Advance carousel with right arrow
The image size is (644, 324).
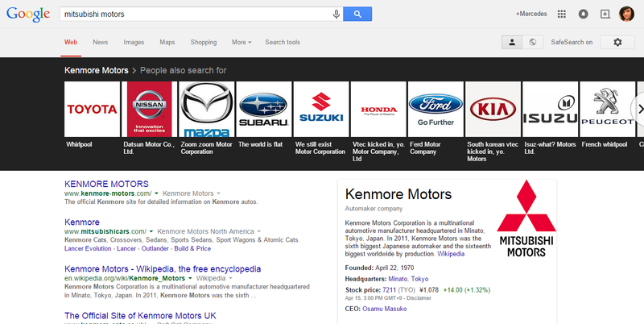(x=638, y=109)
